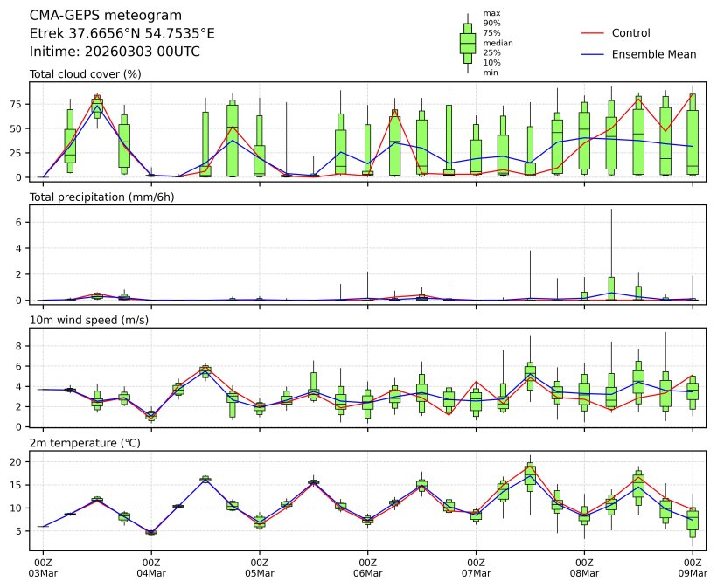
Task: Select the 00Z 07Mar time axis label
Action: click(x=477, y=568)
